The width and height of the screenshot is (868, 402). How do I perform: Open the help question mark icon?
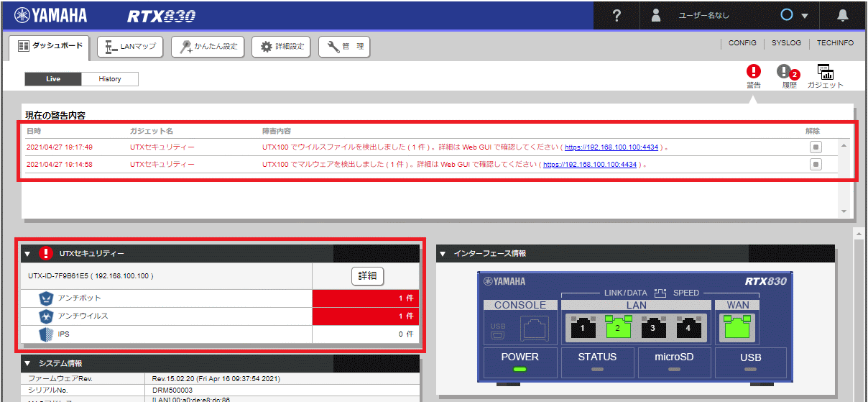pyautogui.click(x=617, y=16)
